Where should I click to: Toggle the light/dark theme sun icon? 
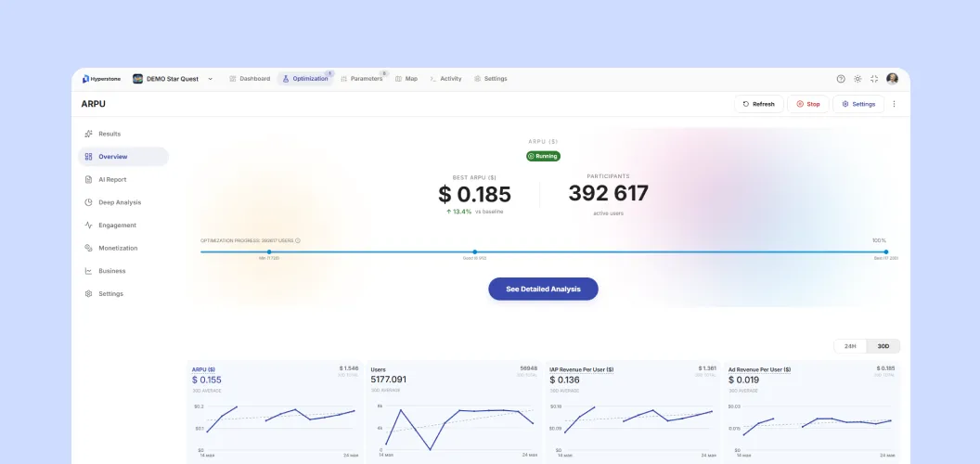coord(857,79)
